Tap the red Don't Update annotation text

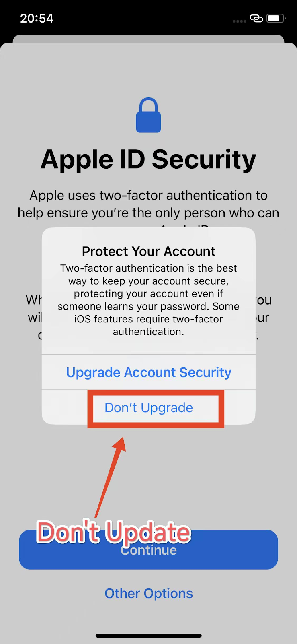(114, 532)
